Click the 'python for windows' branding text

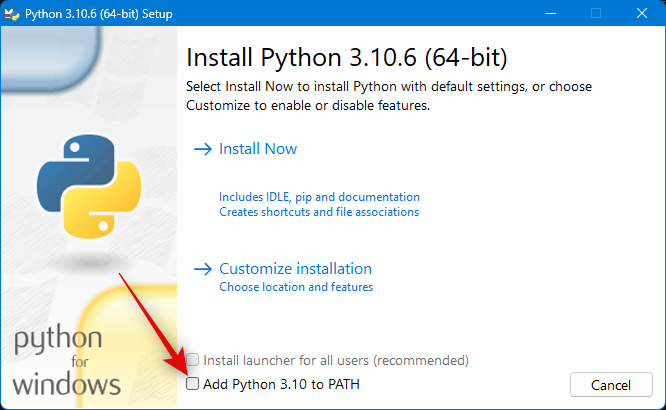pos(67,362)
